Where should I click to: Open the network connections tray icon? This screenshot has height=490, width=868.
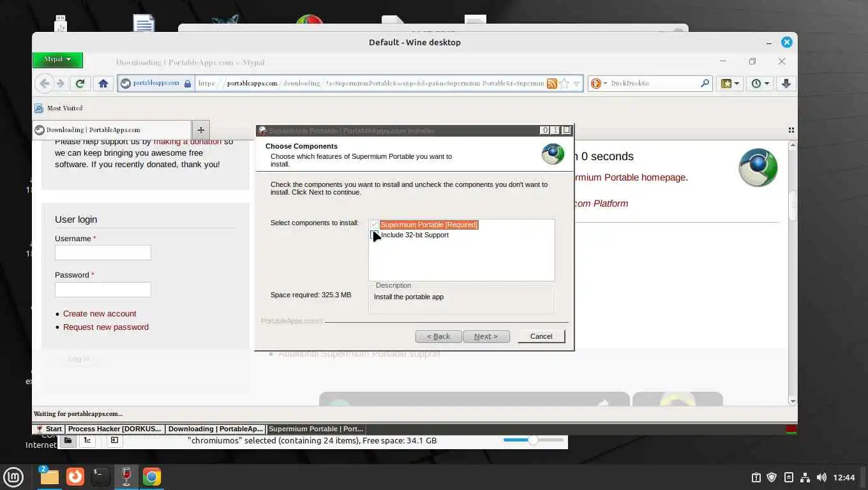805,477
